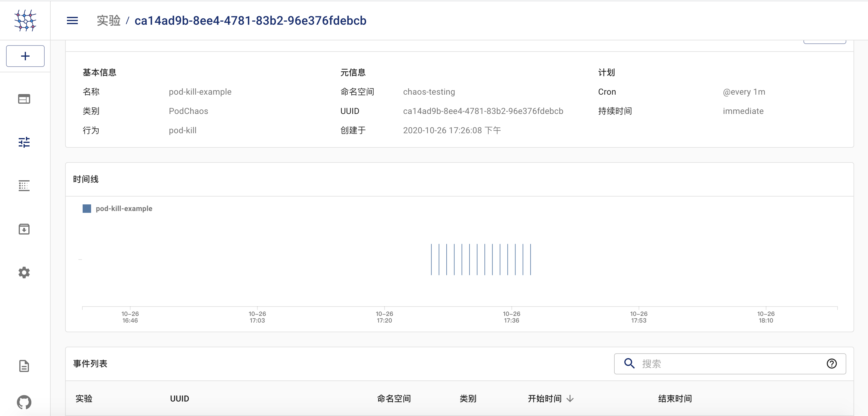Image resolution: width=868 pixels, height=416 pixels.
Task: Visit GitHub via the sidebar GitHub icon
Action: point(24,402)
